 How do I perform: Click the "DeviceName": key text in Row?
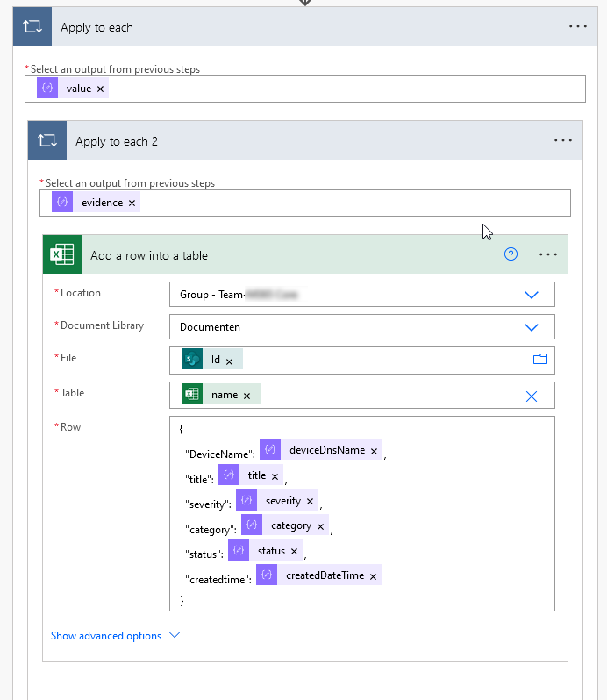coord(220,454)
